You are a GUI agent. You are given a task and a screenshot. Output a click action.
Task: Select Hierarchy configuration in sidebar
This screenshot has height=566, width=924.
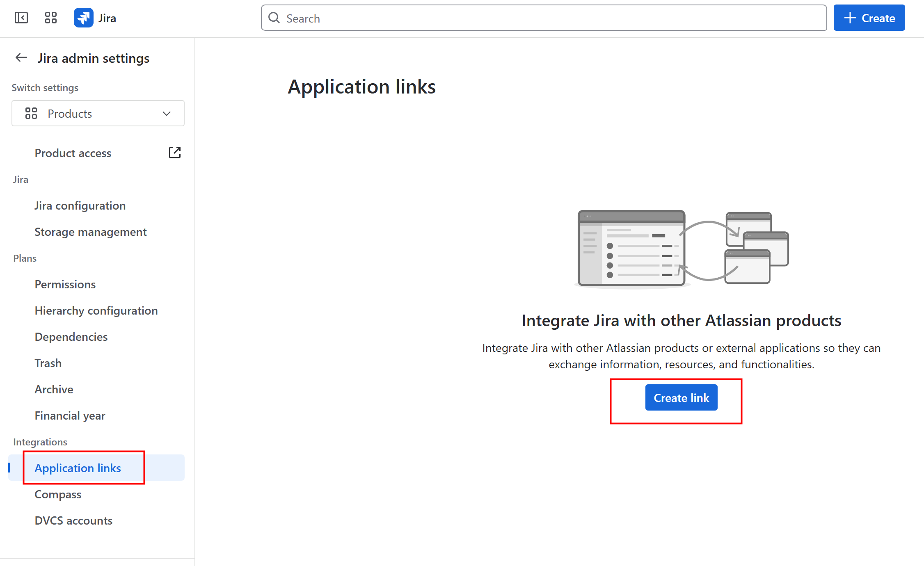(x=96, y=310)
